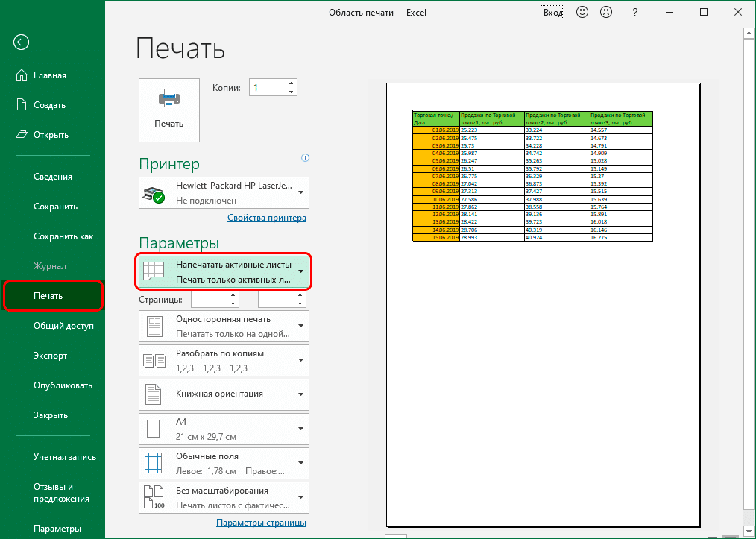This screenshot has height=539, width=756.
Task: Click the normal margins icon
Action: (x=153, y=463)
